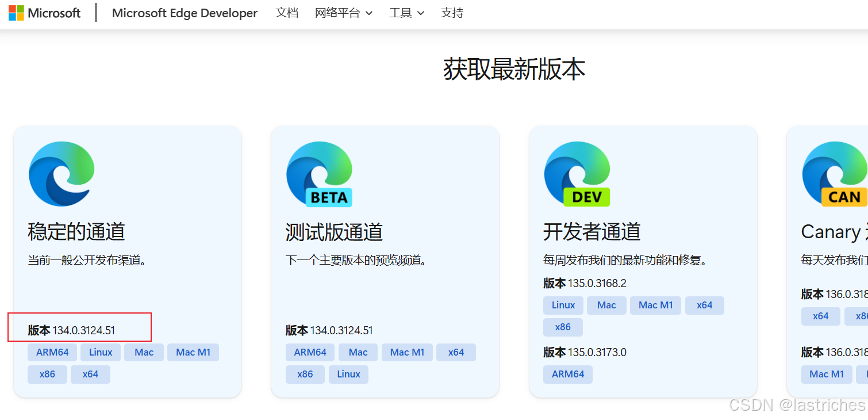Download ARM64 driver in 稳定的通道 card
Viewport: 868px width, 420px height.
pos(52,352)
